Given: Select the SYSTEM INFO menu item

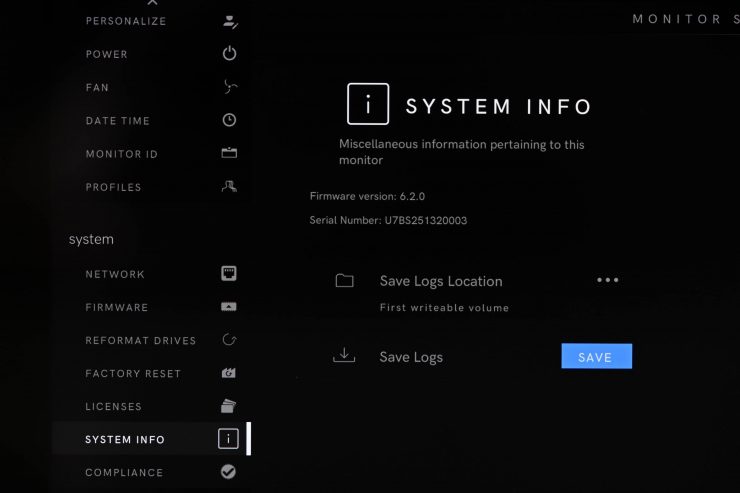Looking at the screenshot, I should (125, 439).
